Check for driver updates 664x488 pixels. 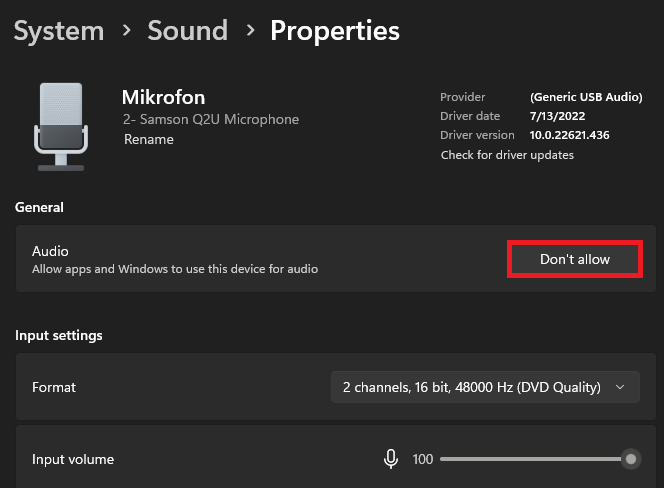click(507, 155)
